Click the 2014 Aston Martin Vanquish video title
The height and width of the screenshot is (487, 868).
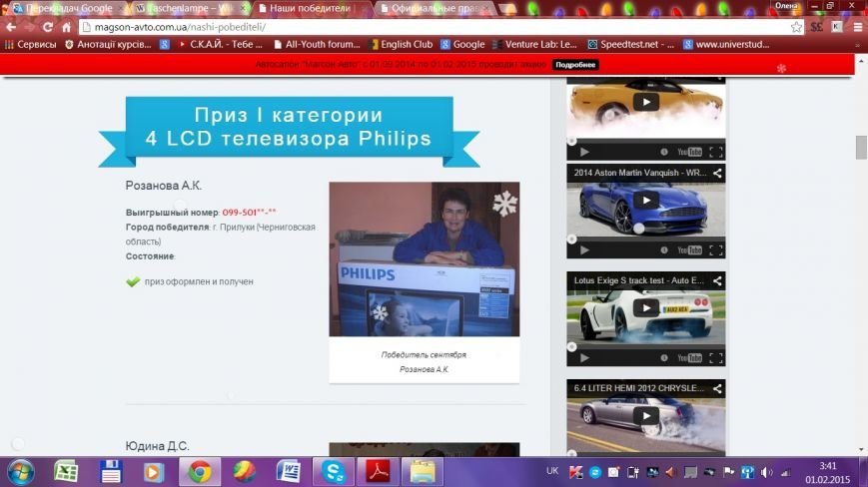[x=640, y=173]
